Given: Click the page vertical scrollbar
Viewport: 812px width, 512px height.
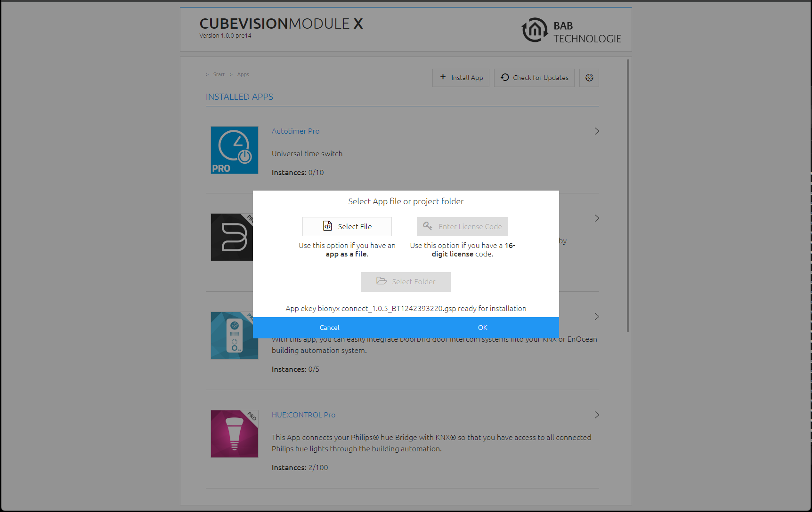Looking at the screenshot, I should pos(628,195).
